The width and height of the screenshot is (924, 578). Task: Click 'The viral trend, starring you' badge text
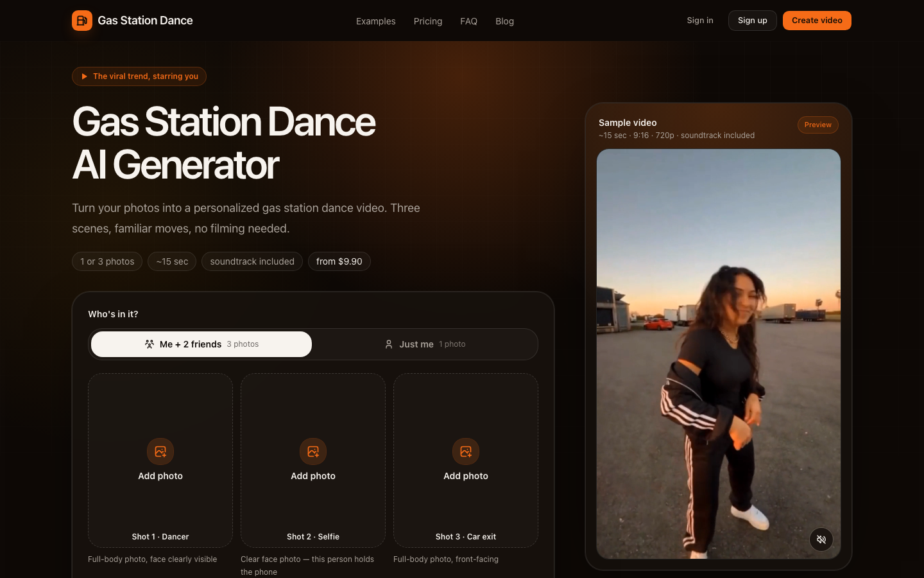(146, 76)
